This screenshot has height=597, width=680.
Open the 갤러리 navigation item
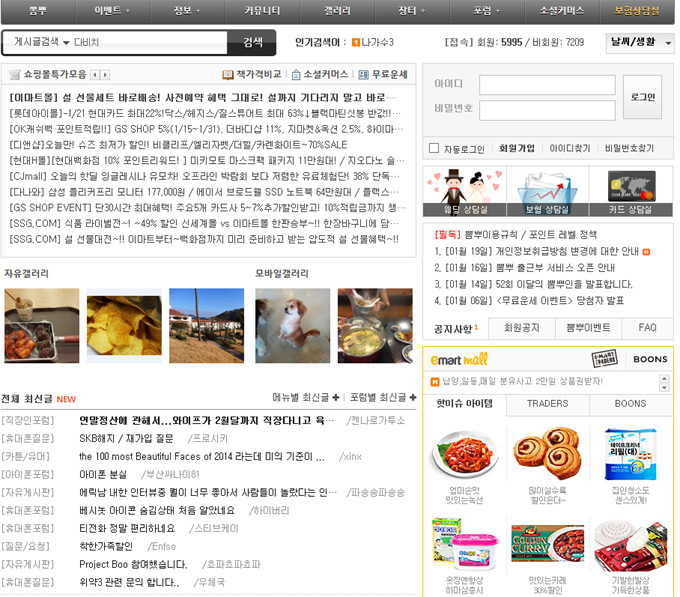(337, 11)
